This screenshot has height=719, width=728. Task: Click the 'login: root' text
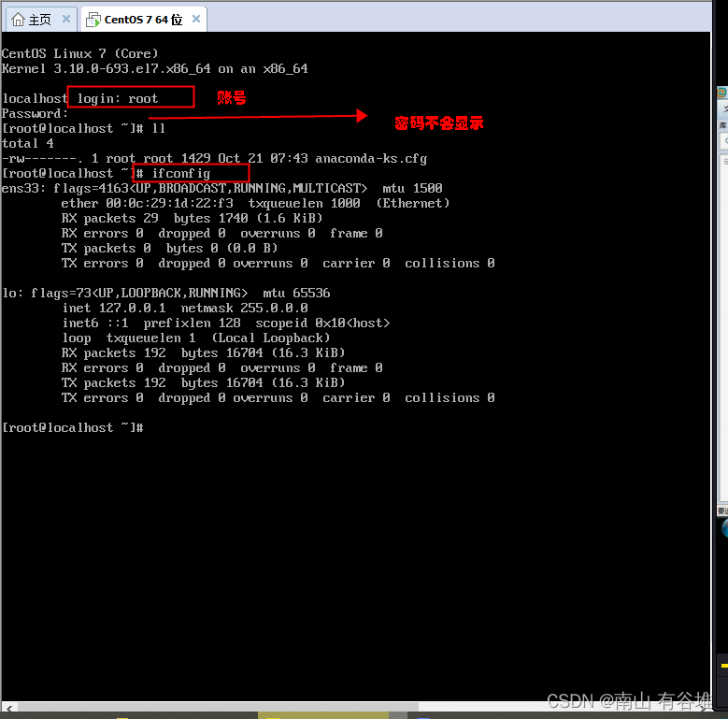[118, 98]
